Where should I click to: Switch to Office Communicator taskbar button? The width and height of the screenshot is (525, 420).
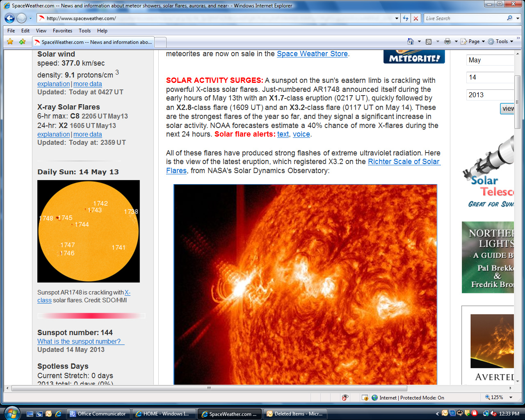(x=98, y=414)
